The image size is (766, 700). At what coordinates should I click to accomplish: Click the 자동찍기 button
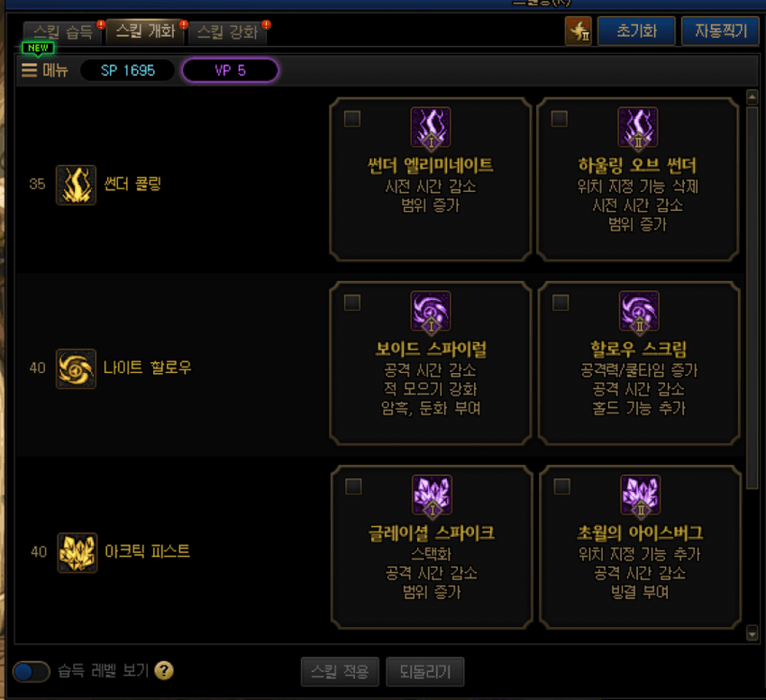pos(721,32)
